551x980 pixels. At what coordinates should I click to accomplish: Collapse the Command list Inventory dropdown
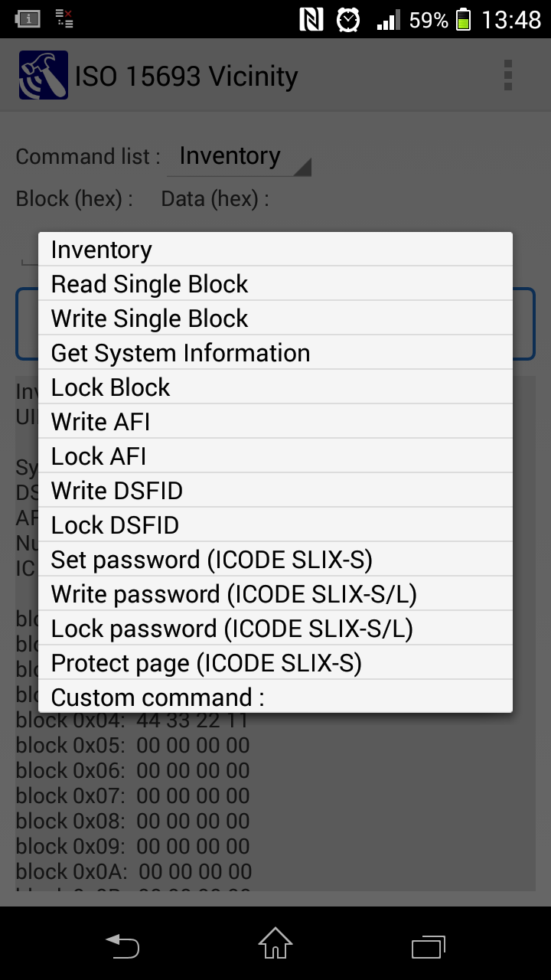239,157
